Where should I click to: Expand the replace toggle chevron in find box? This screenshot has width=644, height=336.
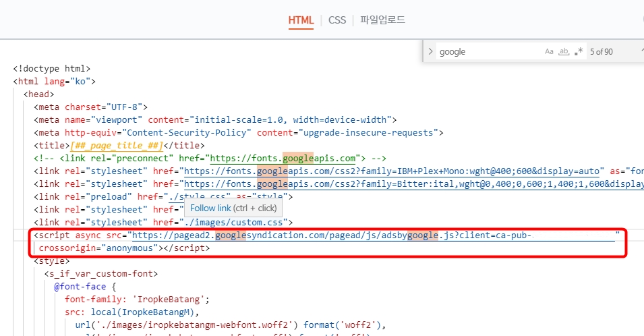point(430,51)
